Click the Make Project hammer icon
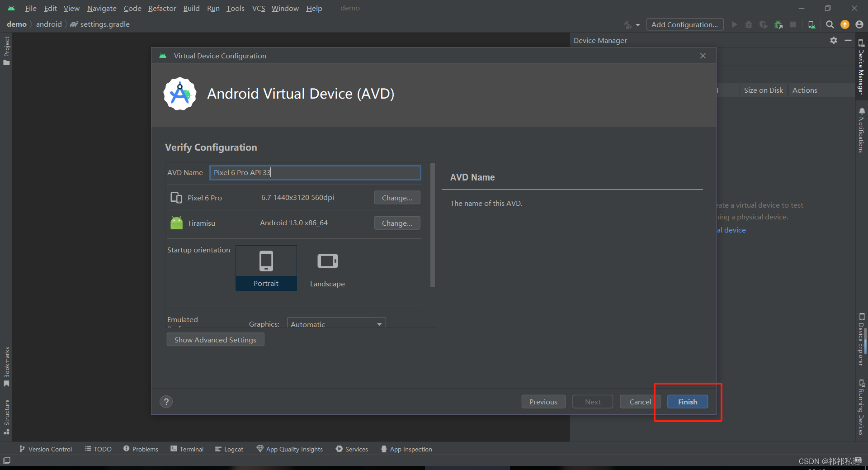This screenshot has height=470, width=868. 628,24
